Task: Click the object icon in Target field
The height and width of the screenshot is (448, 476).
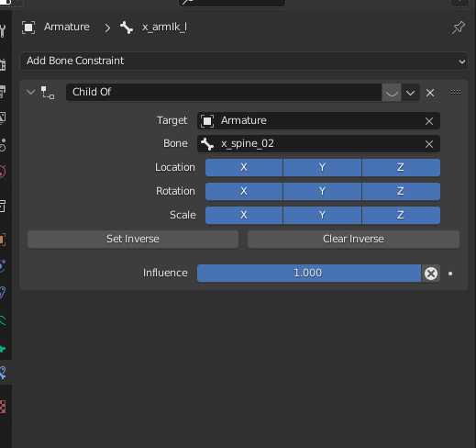Action: click(x=207, y=121)
